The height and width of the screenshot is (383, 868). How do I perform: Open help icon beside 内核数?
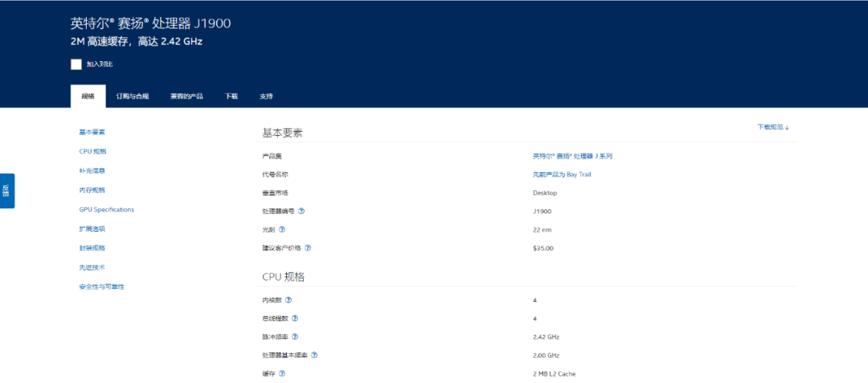(289, 300)
